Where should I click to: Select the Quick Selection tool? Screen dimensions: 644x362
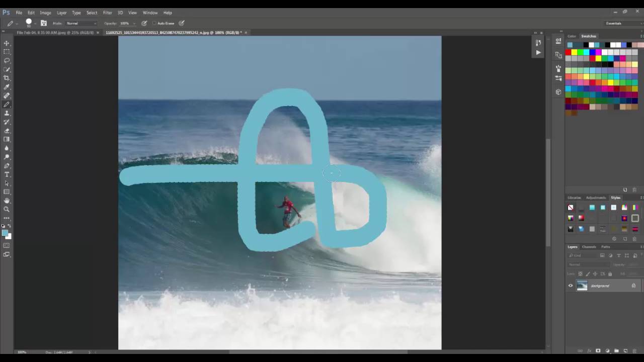point(7,69)
